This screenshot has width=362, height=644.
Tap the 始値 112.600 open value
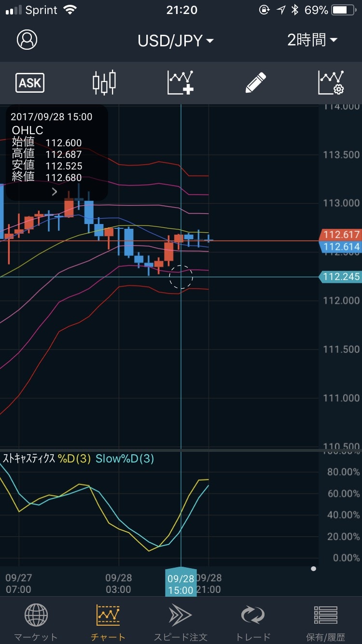pos(47,142)
